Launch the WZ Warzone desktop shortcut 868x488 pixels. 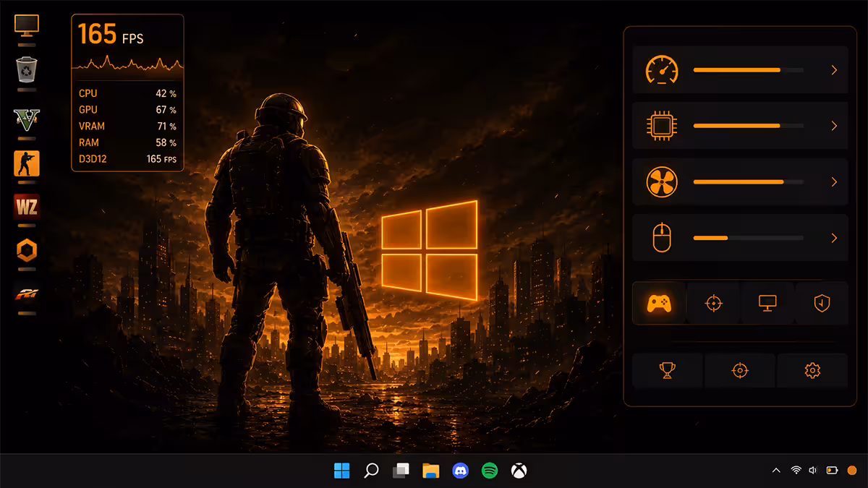tap(27, 207)
